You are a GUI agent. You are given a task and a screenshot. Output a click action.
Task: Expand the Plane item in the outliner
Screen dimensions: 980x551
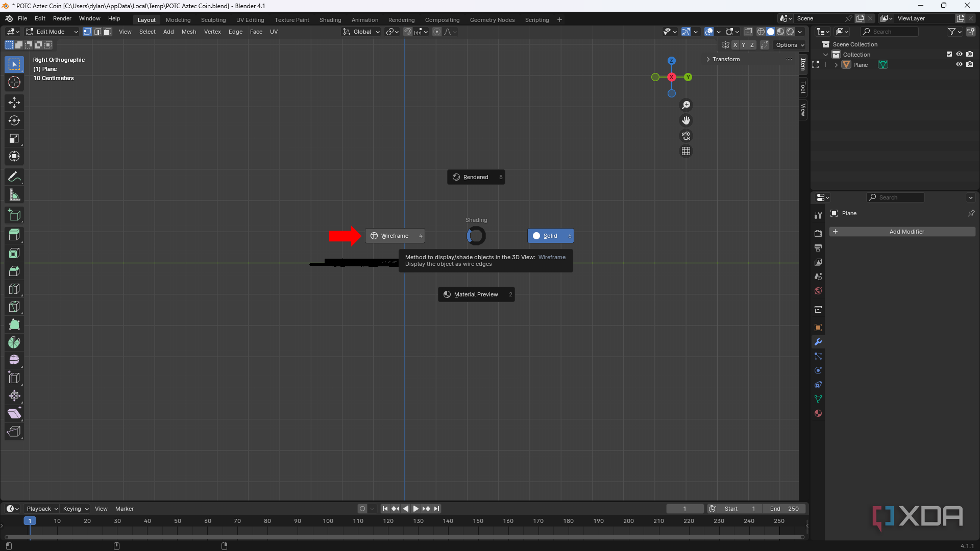(836, 64)
